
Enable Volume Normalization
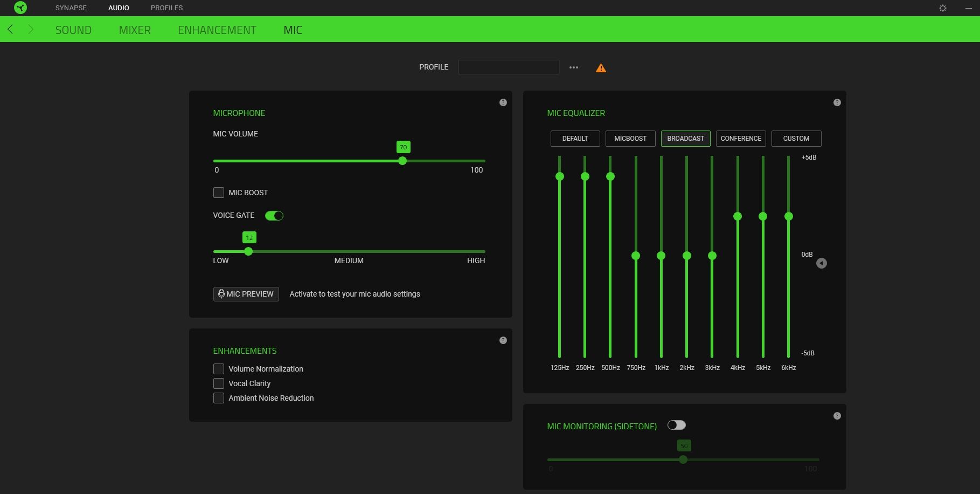[219, 369]
